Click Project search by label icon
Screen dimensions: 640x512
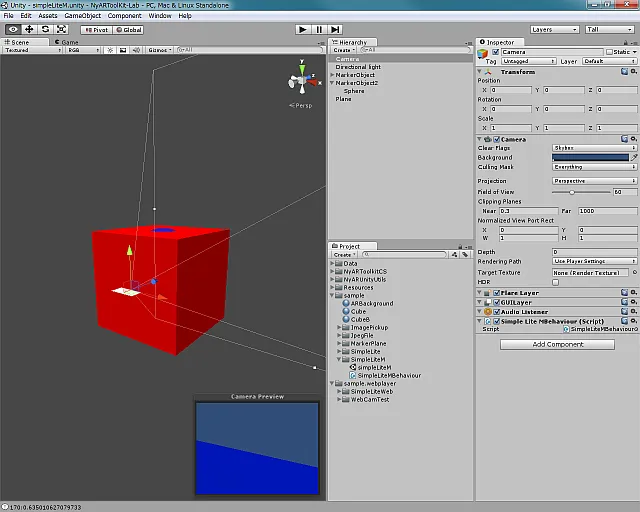tap(465, 254)
